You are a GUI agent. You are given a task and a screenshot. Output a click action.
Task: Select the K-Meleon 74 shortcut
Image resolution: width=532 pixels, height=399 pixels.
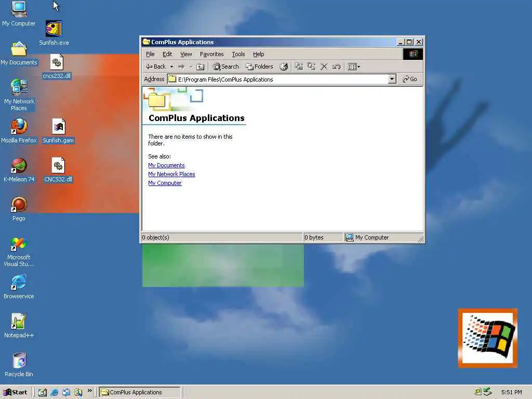(x=19, y=170)
